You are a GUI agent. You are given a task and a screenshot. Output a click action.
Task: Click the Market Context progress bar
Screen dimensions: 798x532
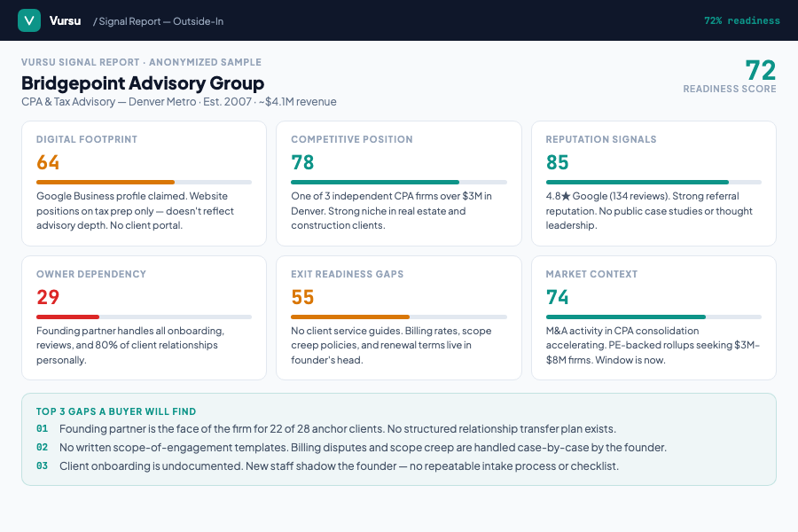pyautogui.click(x=654, y=317)
